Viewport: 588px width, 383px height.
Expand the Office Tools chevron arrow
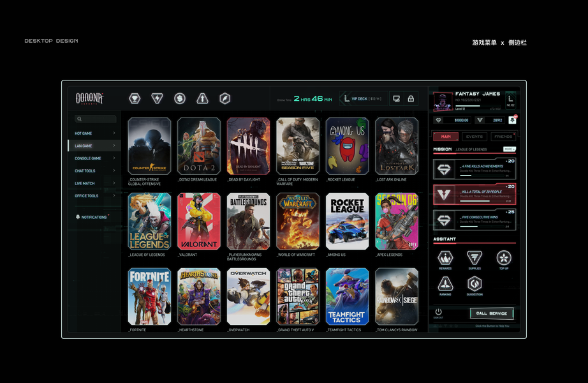tap(114, 195)
